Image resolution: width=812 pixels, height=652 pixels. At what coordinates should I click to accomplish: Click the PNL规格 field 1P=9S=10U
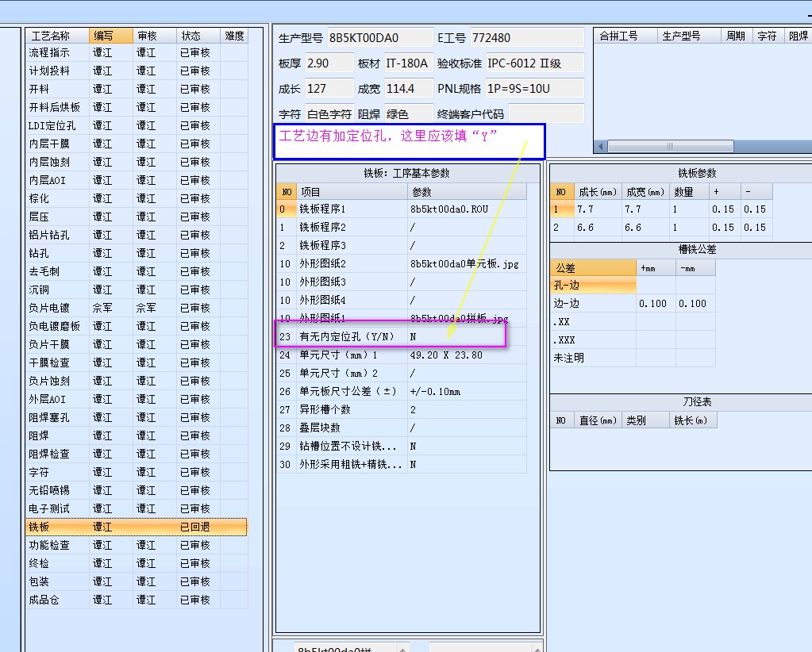coord(534,89)
